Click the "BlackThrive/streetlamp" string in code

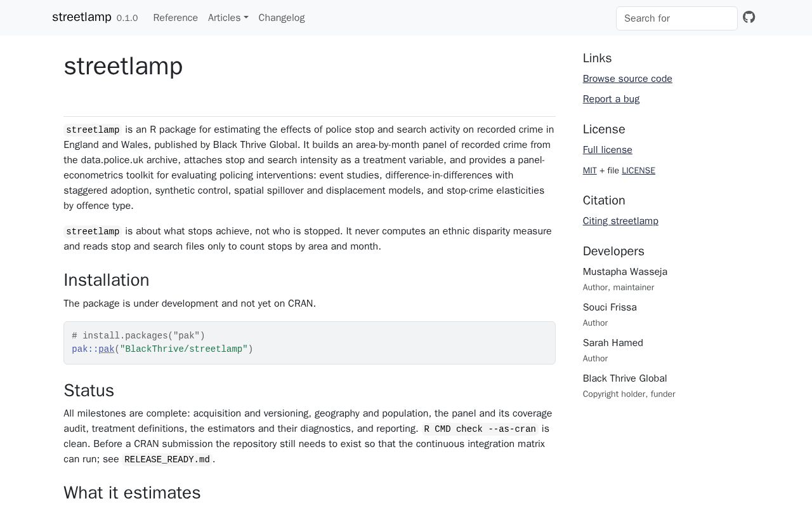(184, 349)
